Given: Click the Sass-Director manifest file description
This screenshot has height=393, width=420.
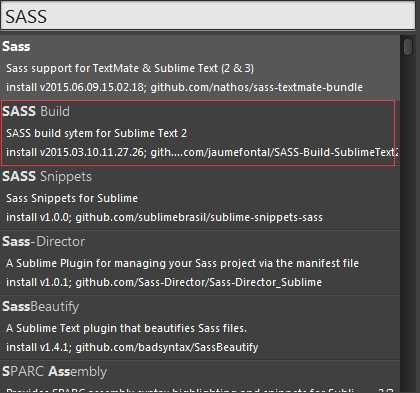Looking at the screenshot, I should click(x=182, y=263).
